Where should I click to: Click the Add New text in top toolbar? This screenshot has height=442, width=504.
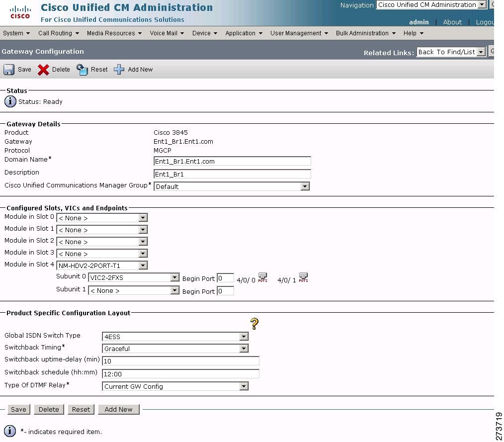[140, 70]
